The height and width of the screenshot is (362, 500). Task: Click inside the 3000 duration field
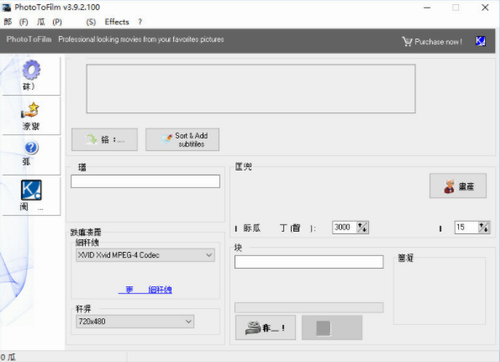point(345,227)
